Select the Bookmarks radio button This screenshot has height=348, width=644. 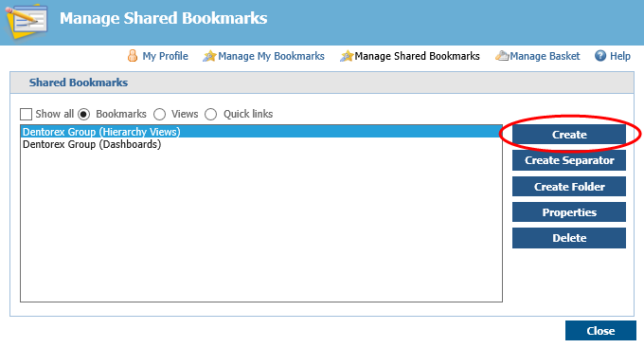tap(83, 114)
